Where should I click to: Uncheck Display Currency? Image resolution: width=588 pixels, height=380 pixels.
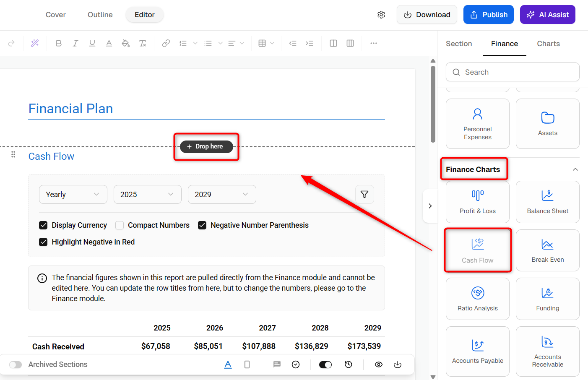coord(43,225)
